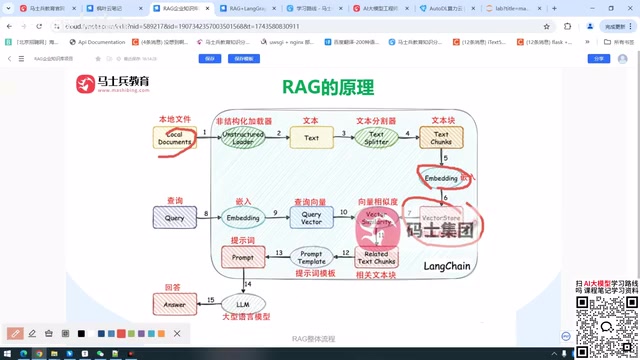Reload the current page
Viewport: 640px width, 360px height.
39,26
